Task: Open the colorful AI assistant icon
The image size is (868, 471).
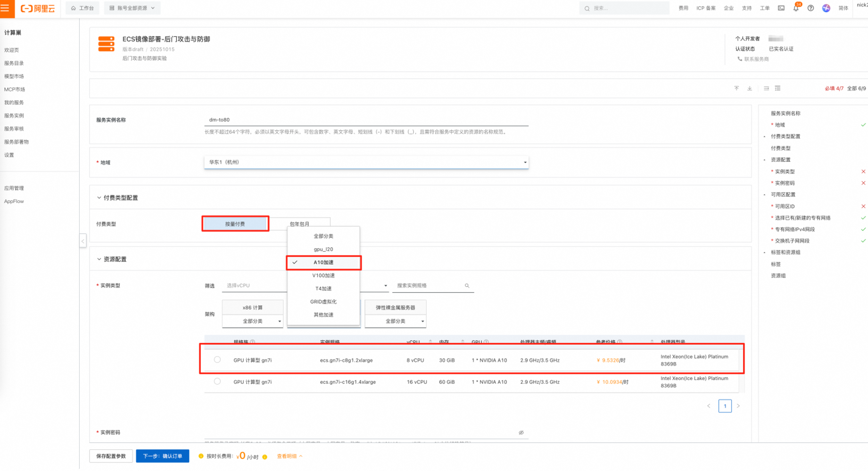Action: [826, 8]
